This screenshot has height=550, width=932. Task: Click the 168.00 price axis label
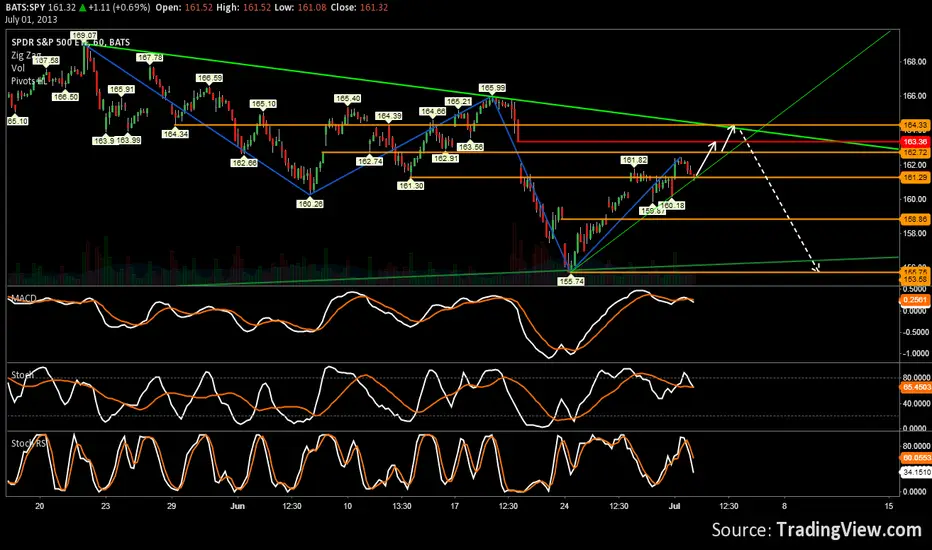pyautogui.click(x=915, y=62)
